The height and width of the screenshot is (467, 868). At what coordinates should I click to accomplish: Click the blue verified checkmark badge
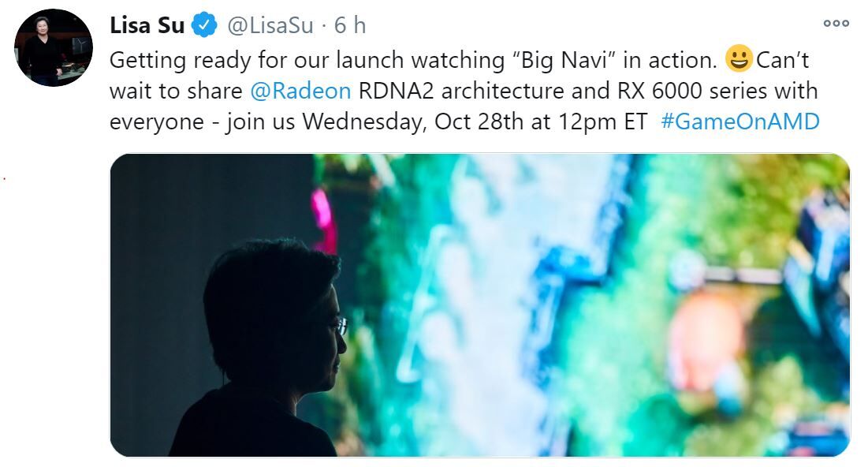(x=204, y=25)
